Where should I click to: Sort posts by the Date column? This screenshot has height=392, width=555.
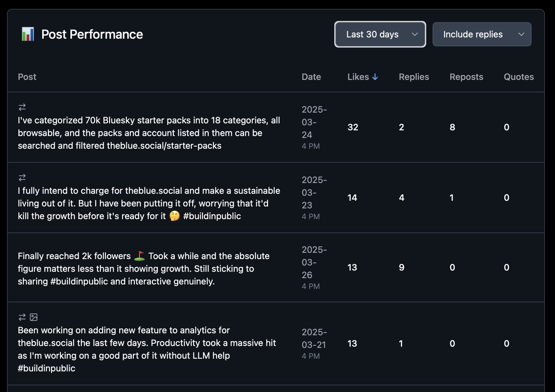tap(311, 77)
